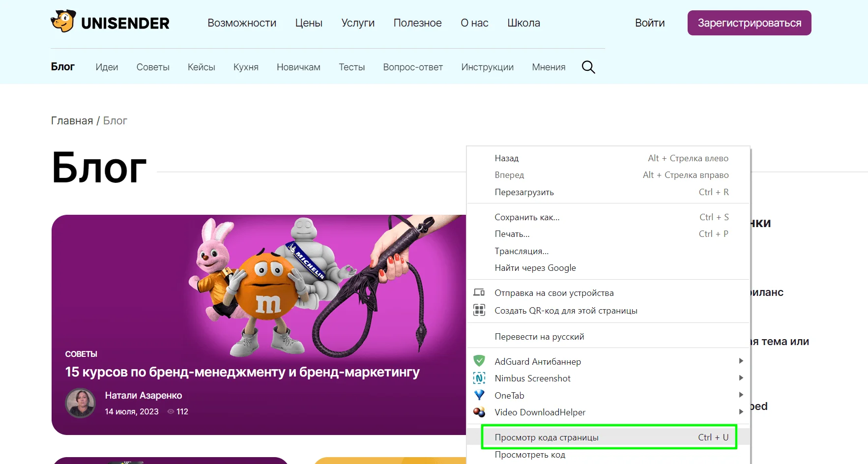Choose Печать... in the context menu
This screenshot has width=868, height=464.
coord(608,234)
